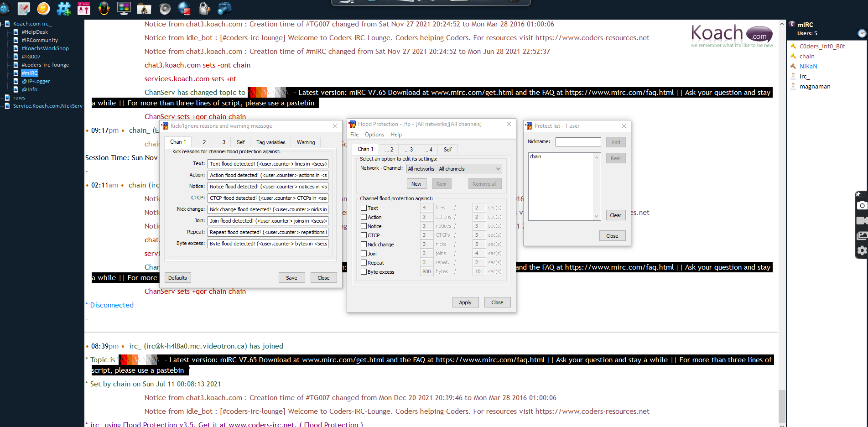Enable the Action flood protection checkbox
The width and height of the screenshot is (868, 427).
pos(364,217)
